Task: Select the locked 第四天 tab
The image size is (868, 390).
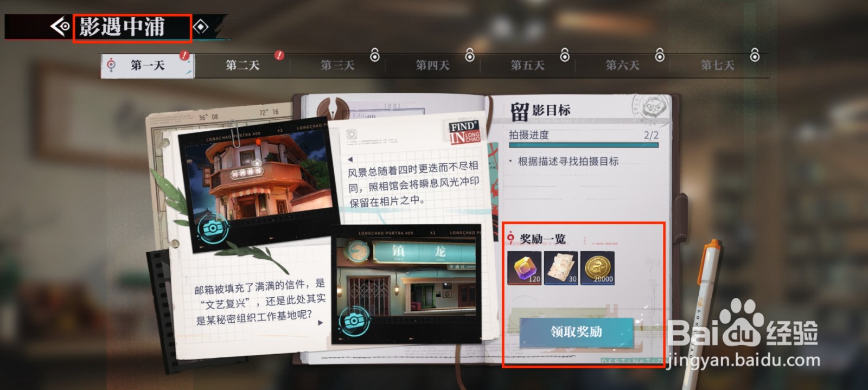Action: [x=432, y=66]
